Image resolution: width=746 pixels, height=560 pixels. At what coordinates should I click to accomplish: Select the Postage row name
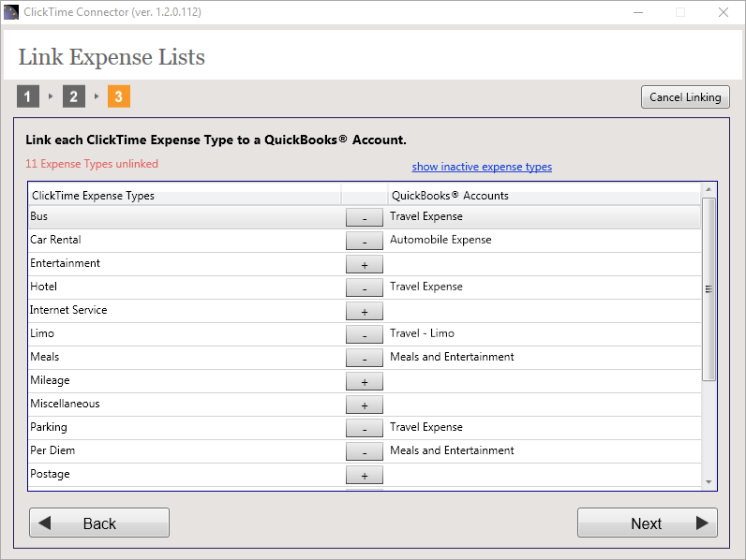(x=50, y=474)
